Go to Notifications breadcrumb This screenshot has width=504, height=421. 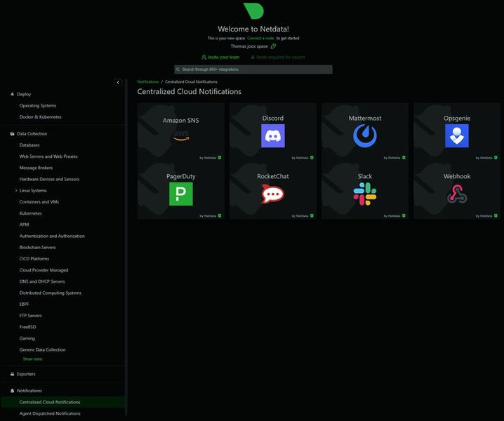pyautogui.click(x=148, y=81)
